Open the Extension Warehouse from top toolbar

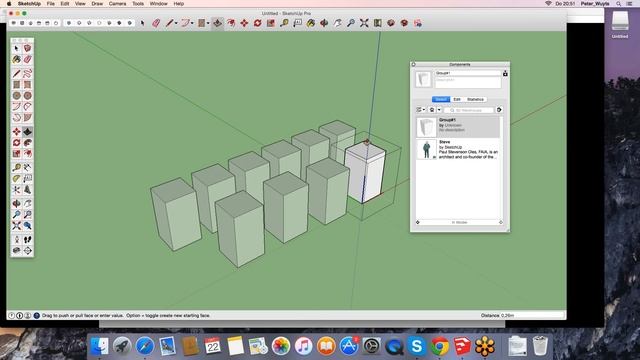click(404, 23)
